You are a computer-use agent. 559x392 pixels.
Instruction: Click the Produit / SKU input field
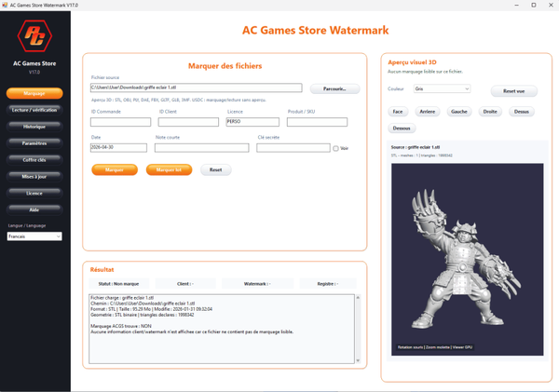317,122
